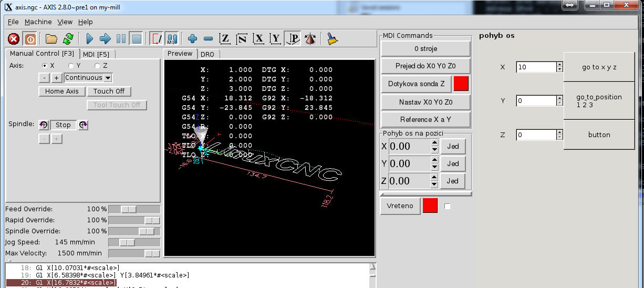Select the Y axis radio button

coord(71,66)
